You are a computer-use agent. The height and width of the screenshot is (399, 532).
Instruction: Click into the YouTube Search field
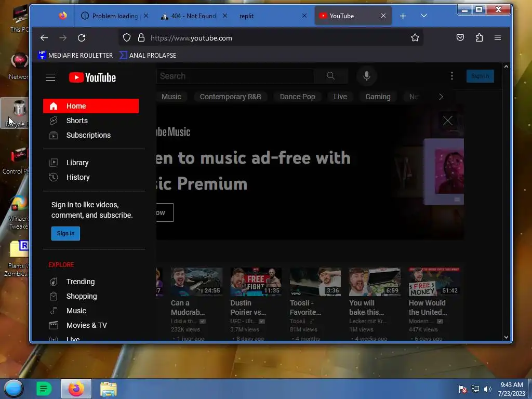(x=235, y=76)
